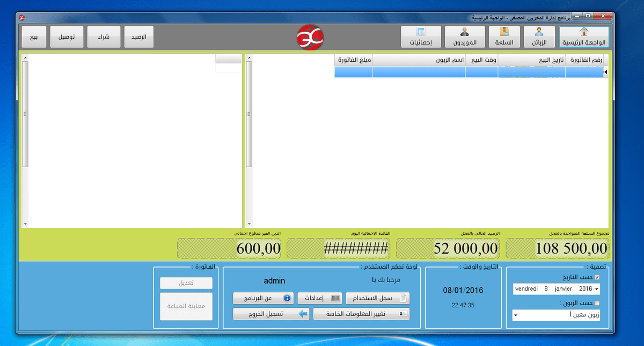The image size is (644, 346).
Task: Click the customers icon on الزبائن button
Action: click(x=539, y=32)
